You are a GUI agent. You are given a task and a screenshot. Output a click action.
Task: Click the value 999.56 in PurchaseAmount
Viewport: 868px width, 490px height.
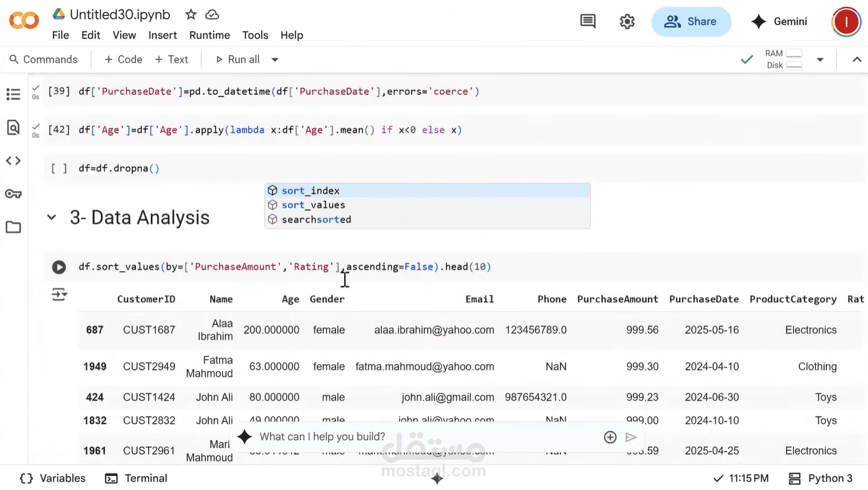642,330
